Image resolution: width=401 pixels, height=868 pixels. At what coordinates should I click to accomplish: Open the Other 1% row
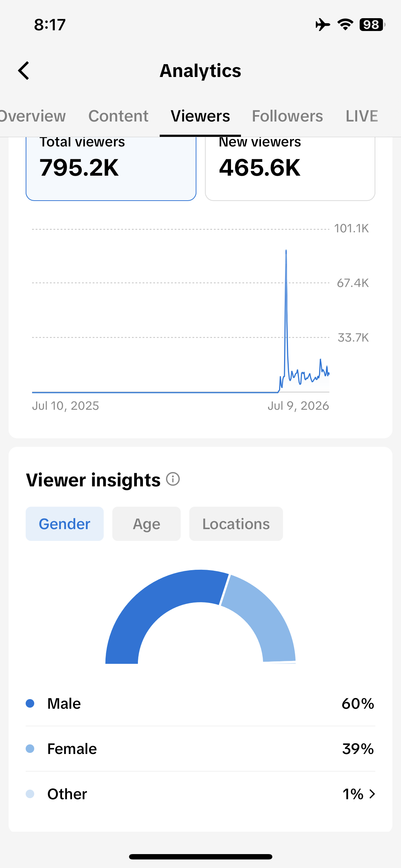coord(200,794)
